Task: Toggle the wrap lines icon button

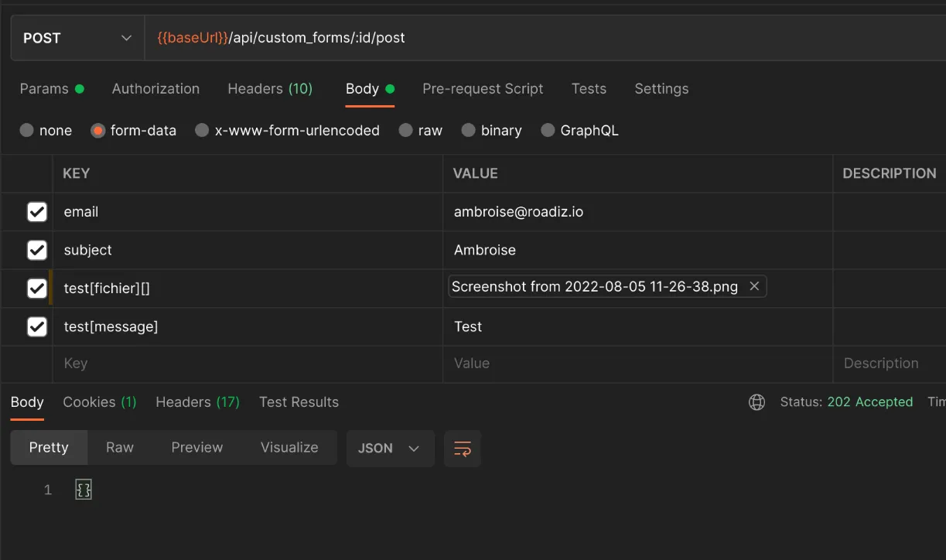Action: (x=463, y=449)
